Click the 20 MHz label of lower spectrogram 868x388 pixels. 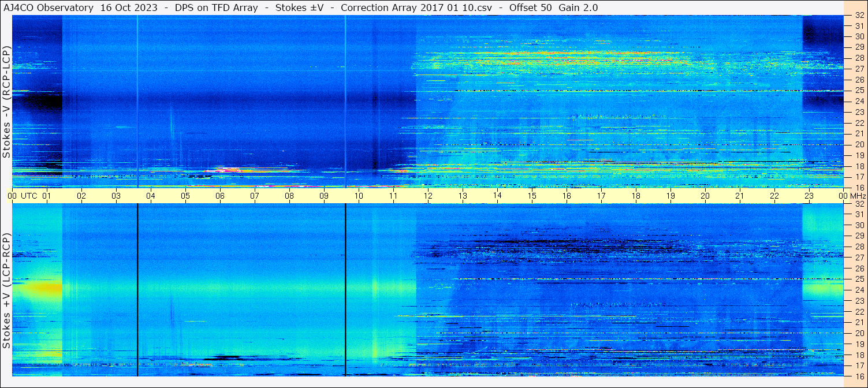859,333
